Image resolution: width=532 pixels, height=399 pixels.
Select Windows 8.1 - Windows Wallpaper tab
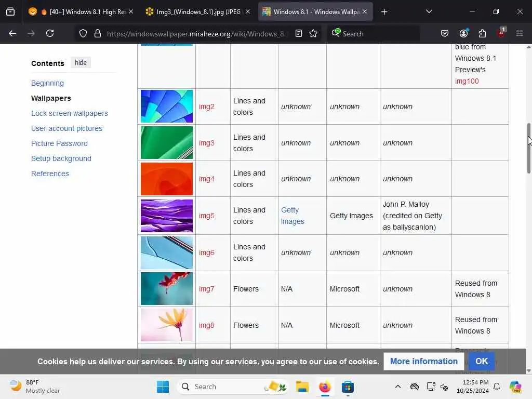tap(315, 12)
